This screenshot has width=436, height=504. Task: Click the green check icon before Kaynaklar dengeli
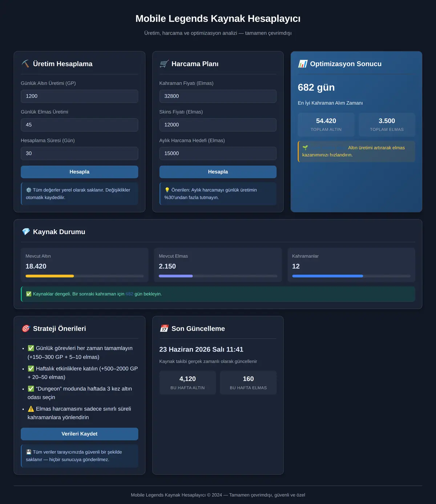point(29,294)
